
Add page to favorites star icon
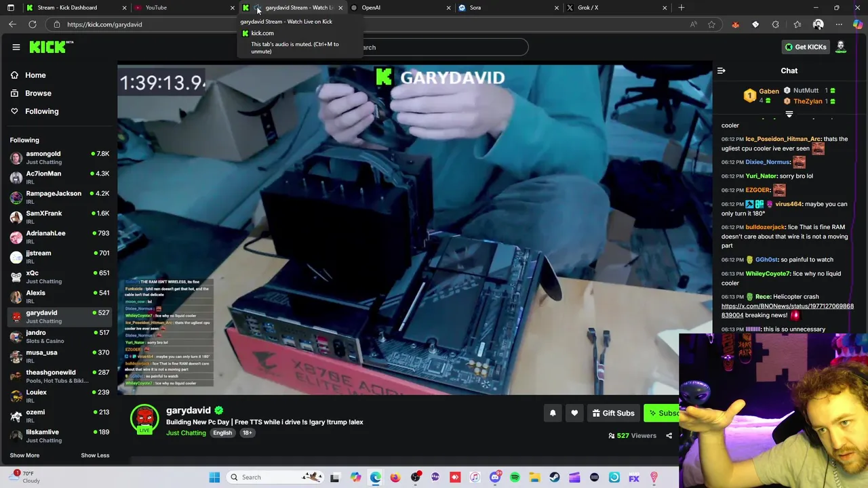click(x=711, y=24)
